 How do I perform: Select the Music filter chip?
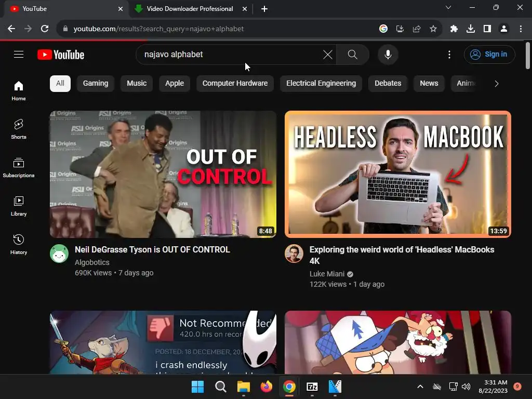point(137,84)
